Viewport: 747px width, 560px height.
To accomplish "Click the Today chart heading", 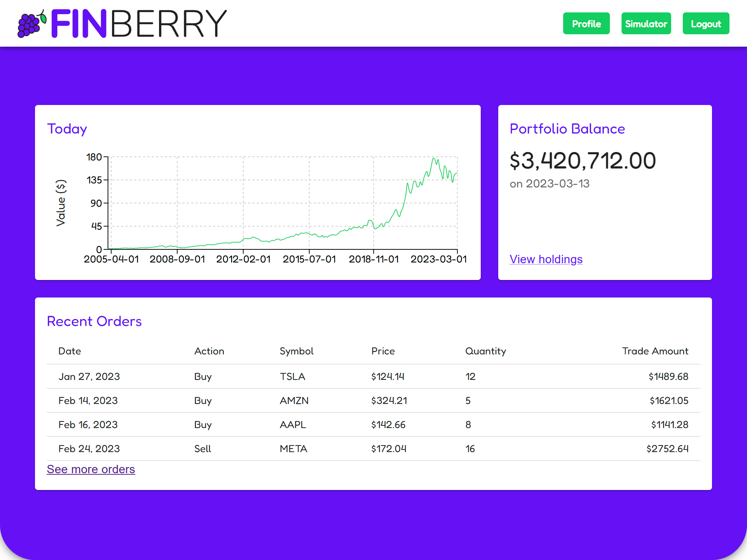I will pos(67,128).
